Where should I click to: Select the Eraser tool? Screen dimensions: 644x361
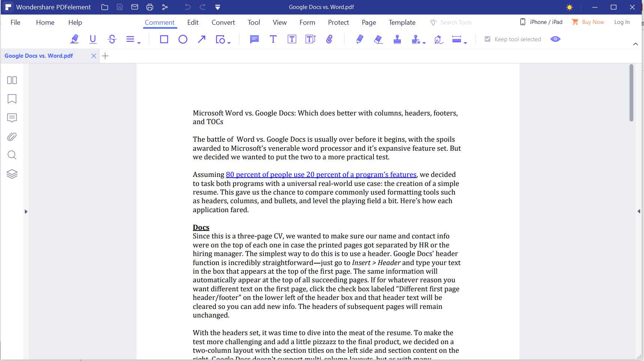click(379, 39)
